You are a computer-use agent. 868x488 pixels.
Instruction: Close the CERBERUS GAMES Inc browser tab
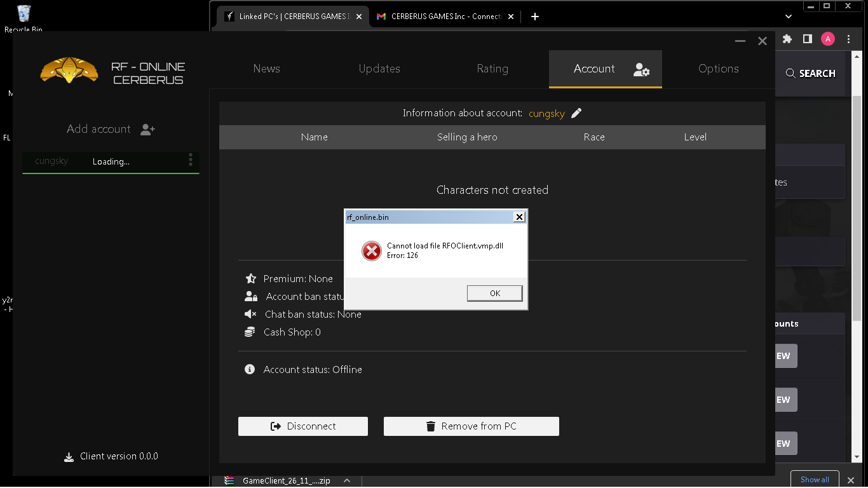[x=511, y=17]
